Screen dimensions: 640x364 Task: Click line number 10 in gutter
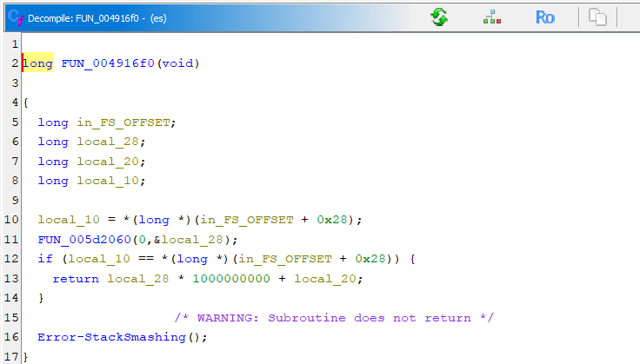tap(11, 220)
